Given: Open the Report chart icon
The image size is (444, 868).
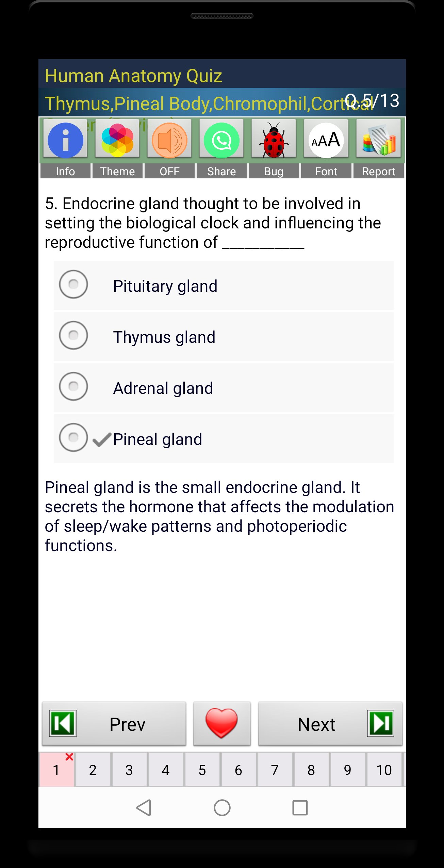Looking at the screenshot, I should pyautogui.click(x=378, y=140).
